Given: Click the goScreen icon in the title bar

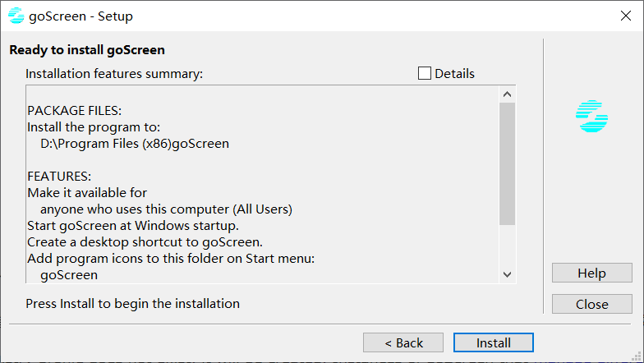Looking at the screenshot, I should [x=16, y=16].
